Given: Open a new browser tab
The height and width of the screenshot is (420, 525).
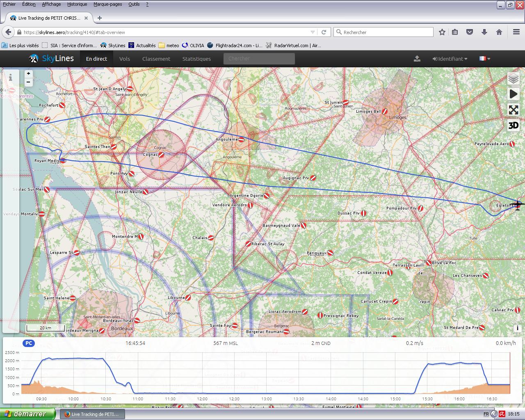Looking at the screenshot, I should tap(99, 18).
